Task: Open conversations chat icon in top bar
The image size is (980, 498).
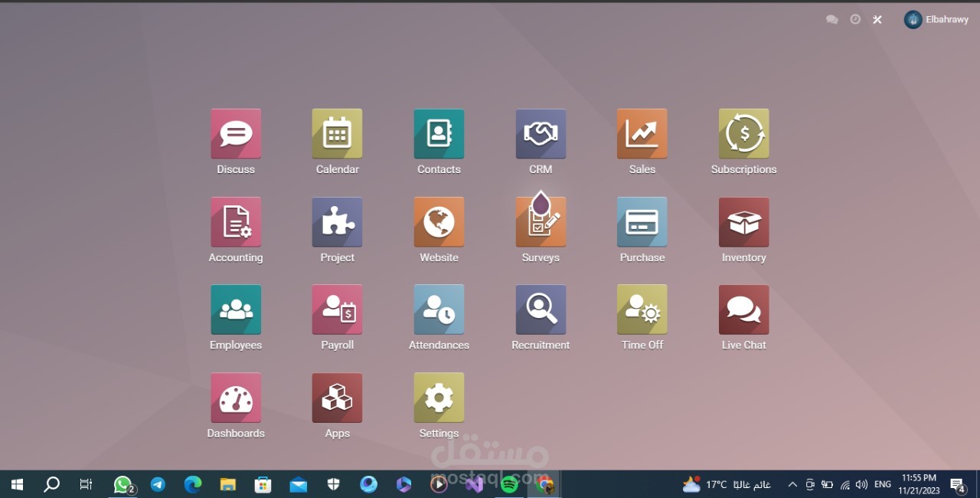Action: pos(831,20)
